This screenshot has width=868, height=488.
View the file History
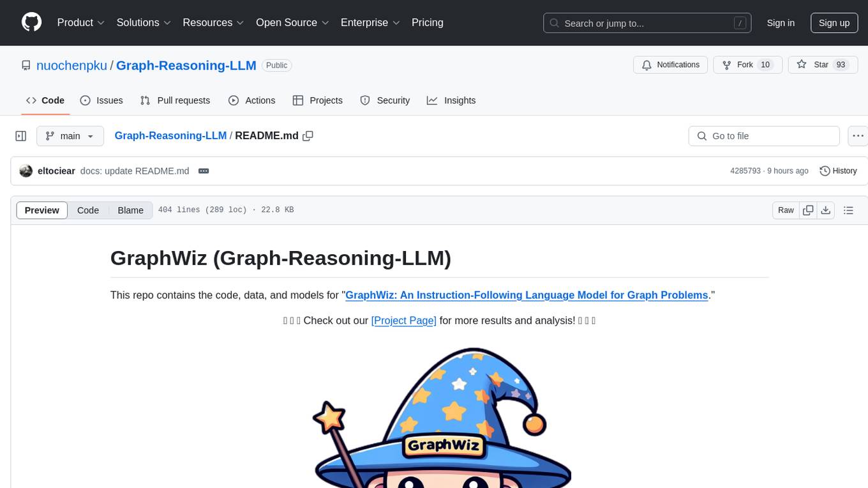(x=838, y=171)
